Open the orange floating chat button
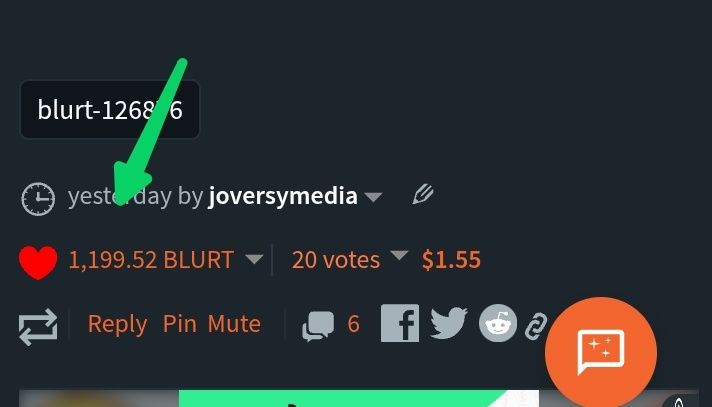Viewport: 712px width, 407px height. 601,352
